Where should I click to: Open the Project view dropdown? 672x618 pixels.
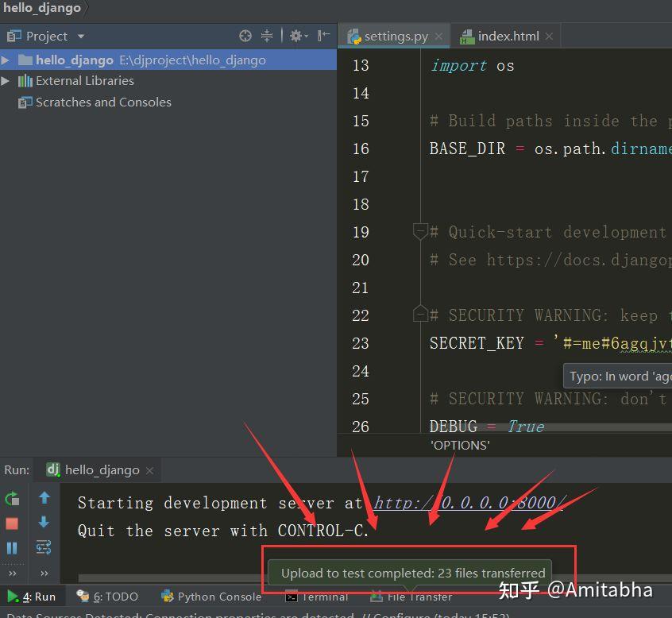tap(81, 37)
